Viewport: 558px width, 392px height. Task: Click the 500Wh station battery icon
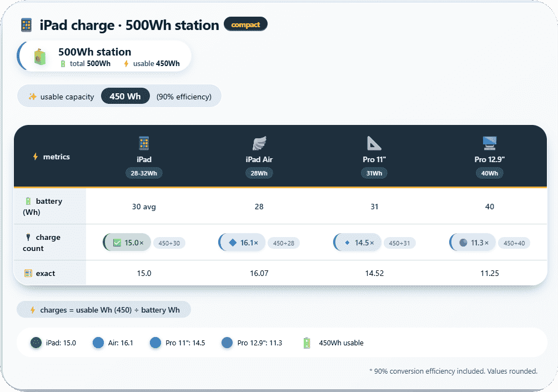point(40,57)
